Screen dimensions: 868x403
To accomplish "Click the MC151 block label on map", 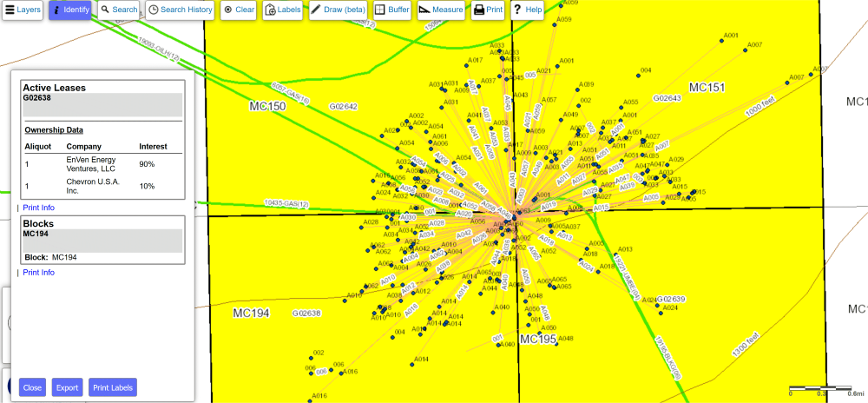I will pos(706,87).
